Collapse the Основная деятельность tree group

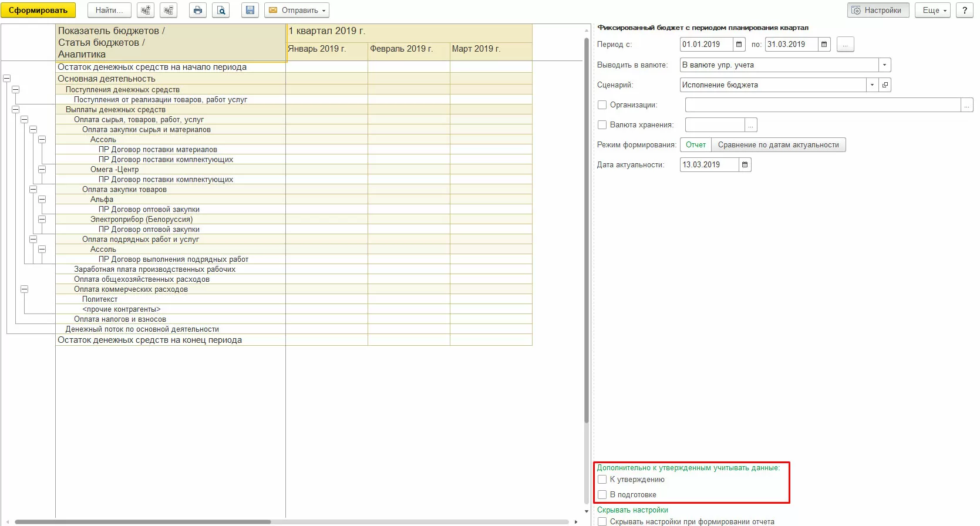(7, 79)
